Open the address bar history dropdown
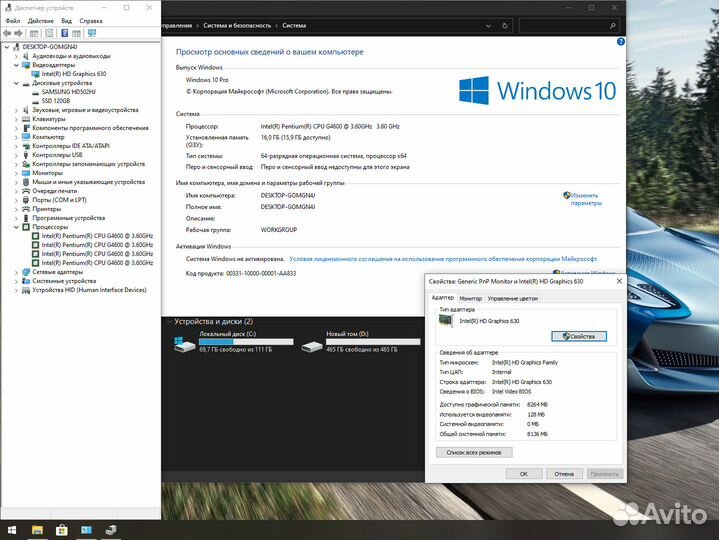Image resolution: width=719 pixels, height=540 pixels. [488, 26]
